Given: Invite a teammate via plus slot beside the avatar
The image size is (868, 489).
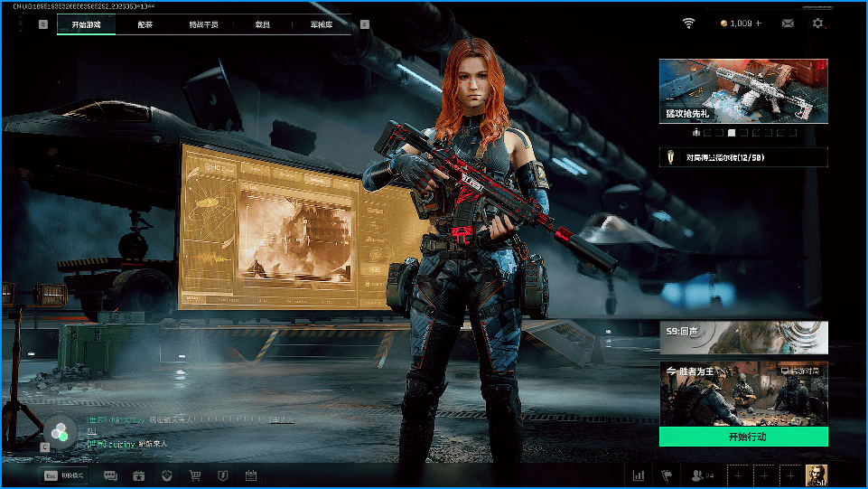Looking at the screenshot, I should tap(790, 475).
